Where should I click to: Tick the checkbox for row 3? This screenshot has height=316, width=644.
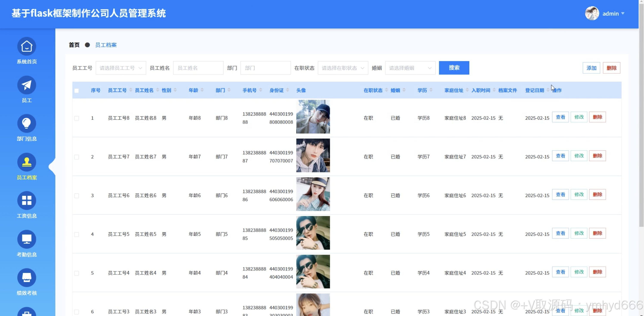pyautogui.click(x=77, y=196)
